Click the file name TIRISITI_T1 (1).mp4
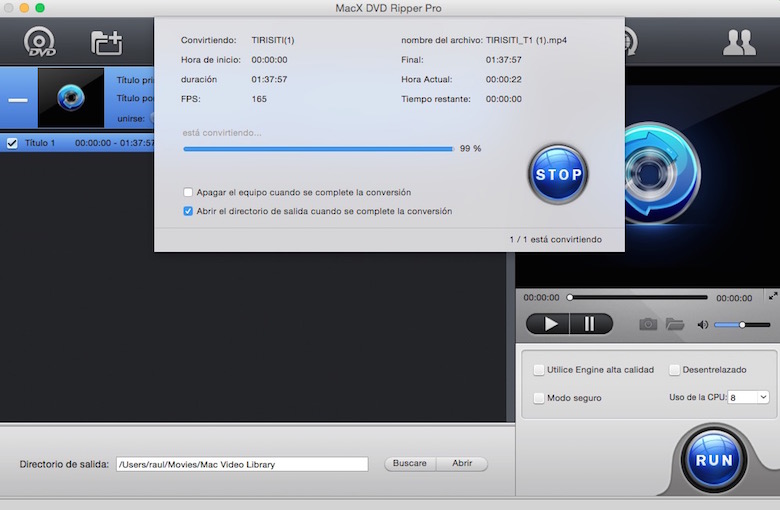The width and height of the screenshot is (780, 510). pos(526,40)
